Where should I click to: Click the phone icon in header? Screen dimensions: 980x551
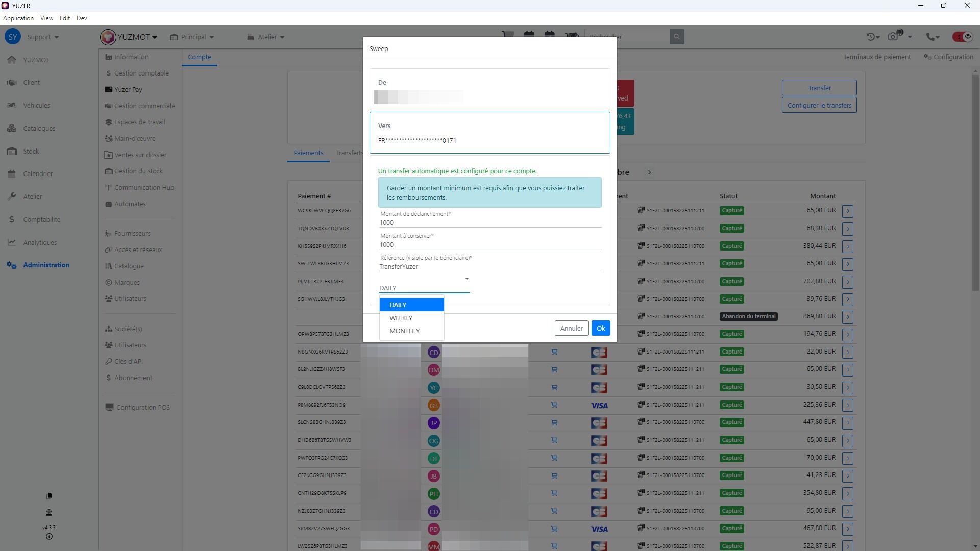coord(931,37)
